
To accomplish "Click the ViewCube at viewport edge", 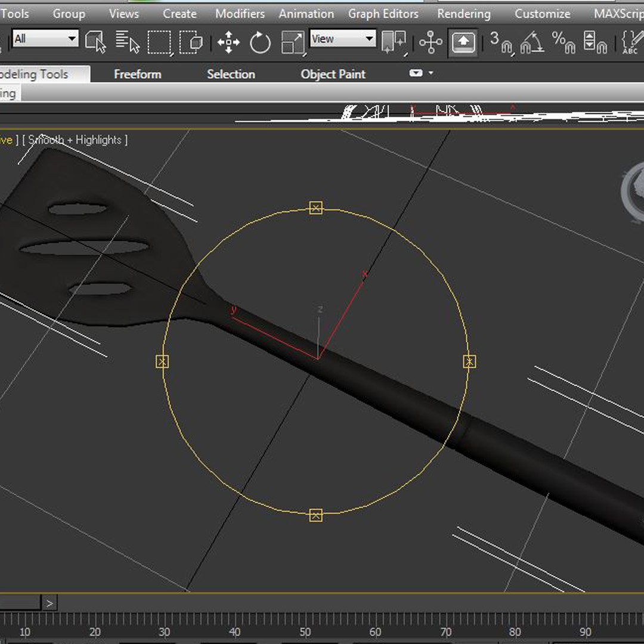I will 633,193.
